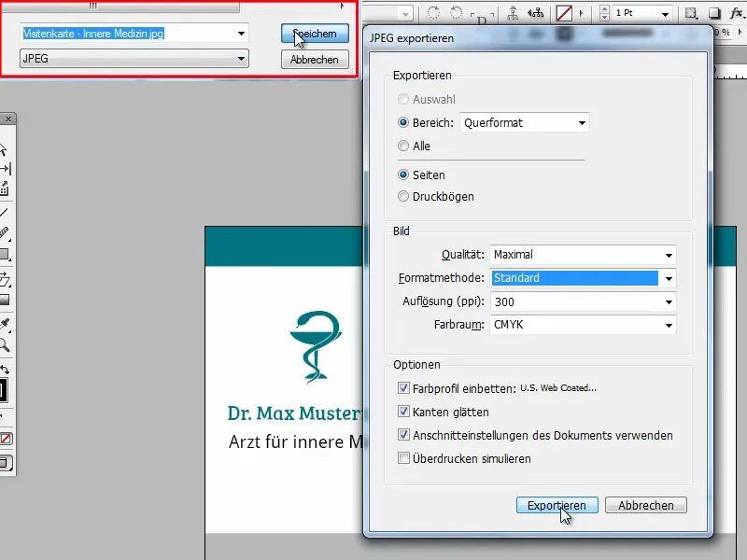Select the Pencil tool in toolbox

(x=5, y=232)
